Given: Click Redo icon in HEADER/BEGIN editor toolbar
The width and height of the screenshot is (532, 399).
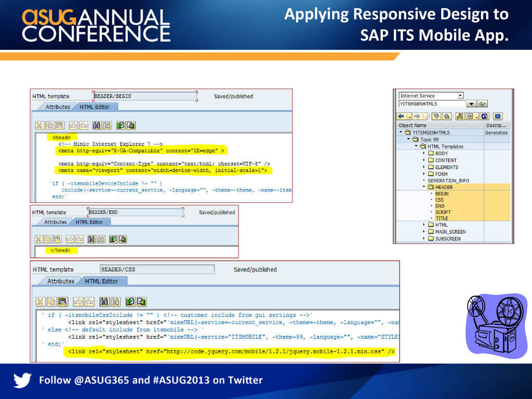Looking at the screenshot, I should (84, 126).
